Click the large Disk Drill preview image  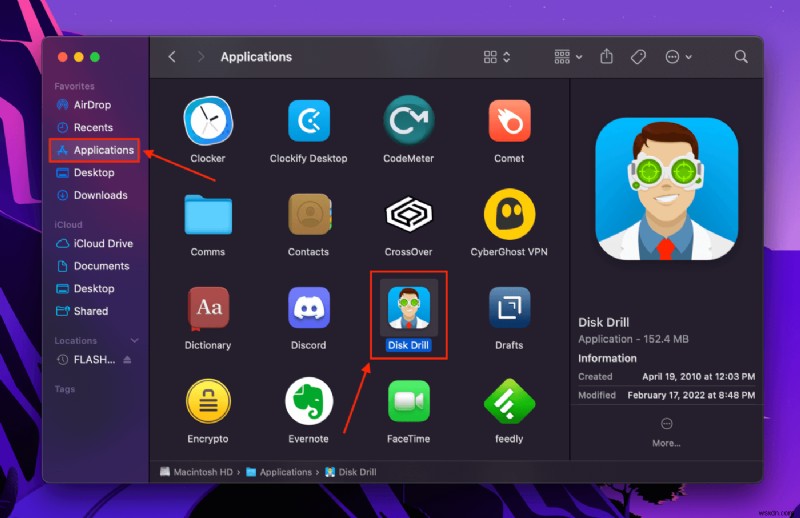click(666, 188)
